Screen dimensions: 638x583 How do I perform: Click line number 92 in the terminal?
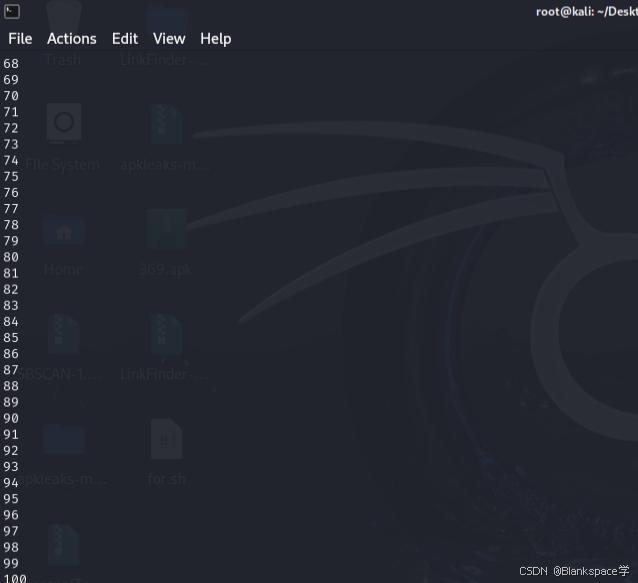click(x=11, y=450)
